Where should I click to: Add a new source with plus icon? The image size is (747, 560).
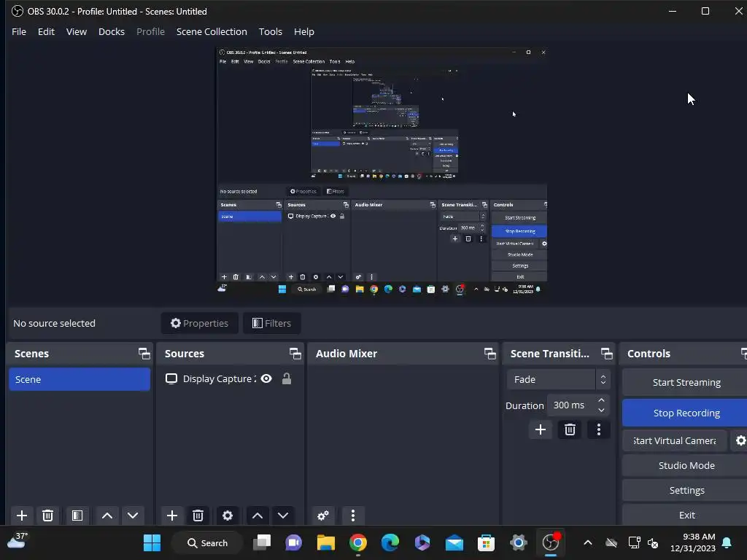(172, 516)
